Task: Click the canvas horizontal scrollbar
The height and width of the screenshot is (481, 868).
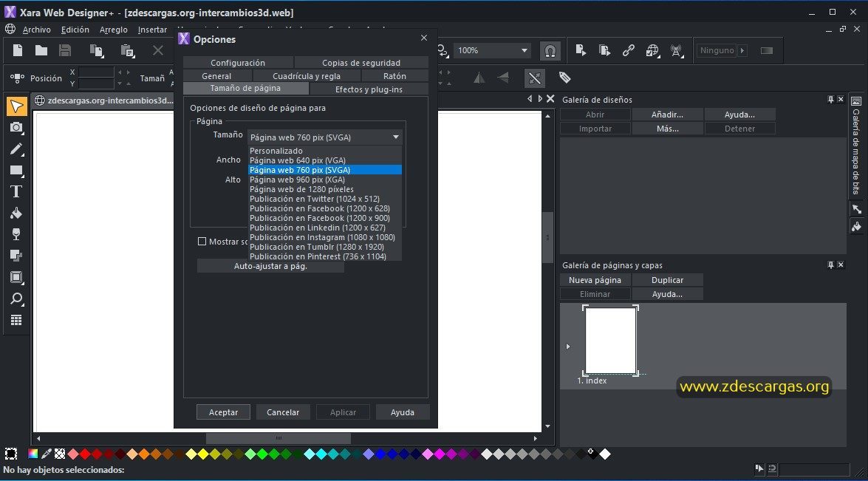Action: (278, 438)
